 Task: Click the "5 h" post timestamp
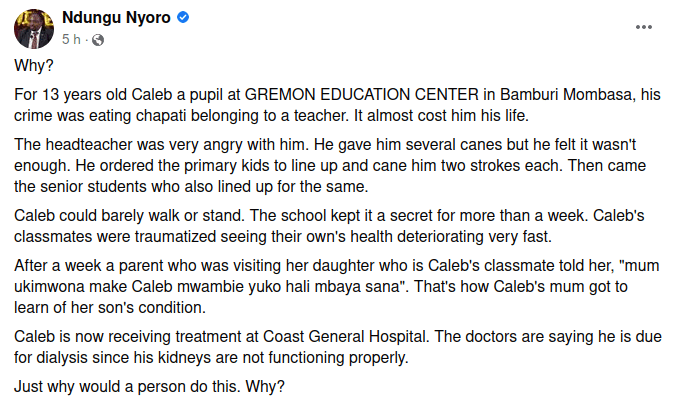(x=69, y=40)
